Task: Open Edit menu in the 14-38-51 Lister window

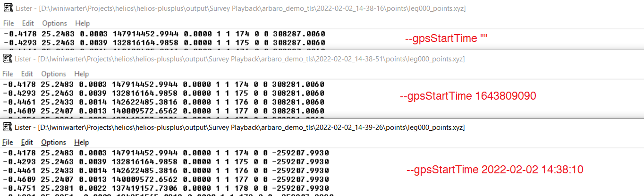Action: tap(27, 74)
